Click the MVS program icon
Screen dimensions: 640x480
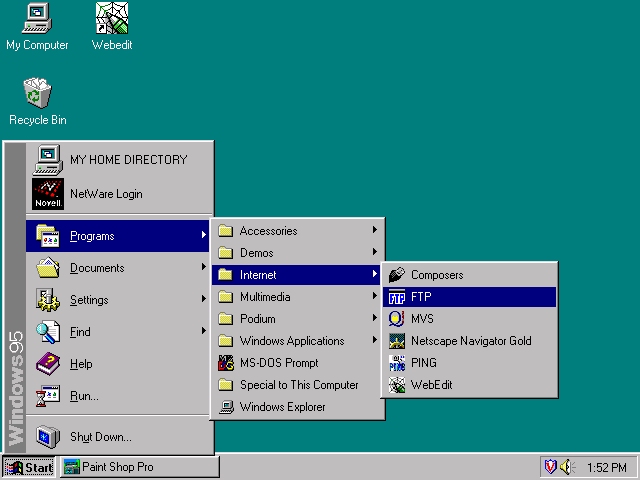[x=396, y=319]
